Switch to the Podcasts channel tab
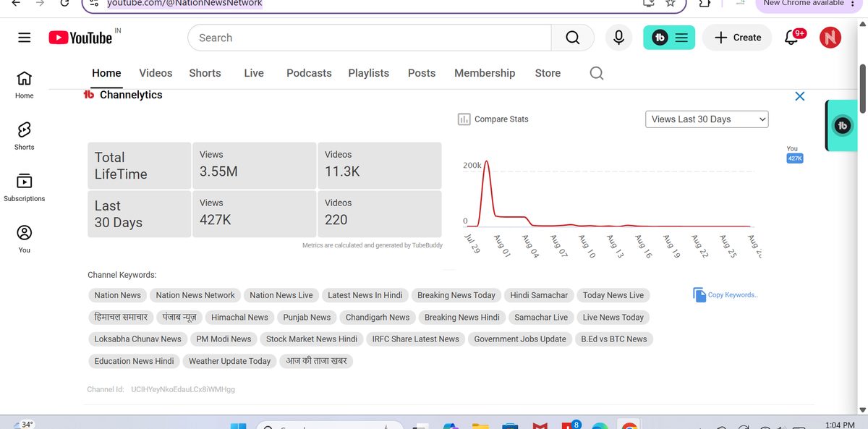This screenshot has height=429, width=868. pyautogui.click(x=309, y=73)
